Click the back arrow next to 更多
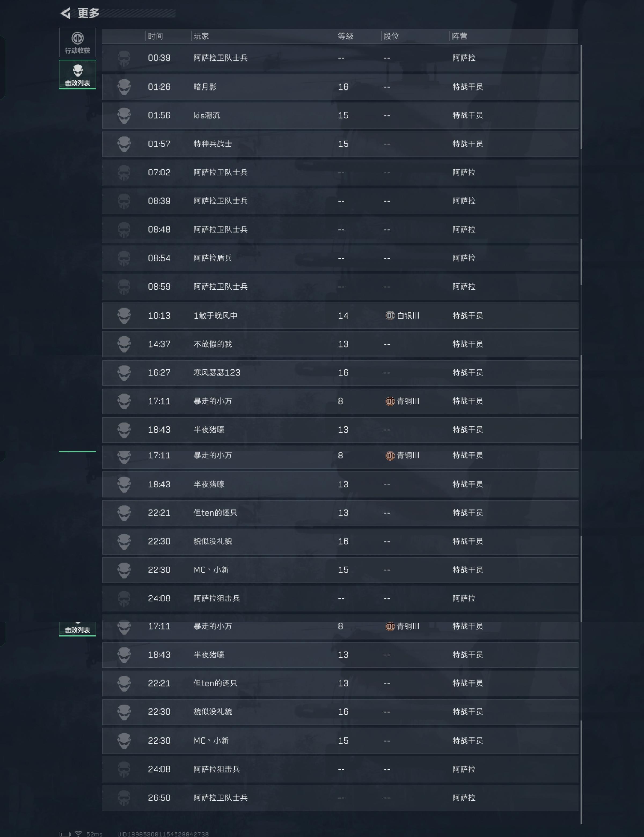 pos(65,13)
